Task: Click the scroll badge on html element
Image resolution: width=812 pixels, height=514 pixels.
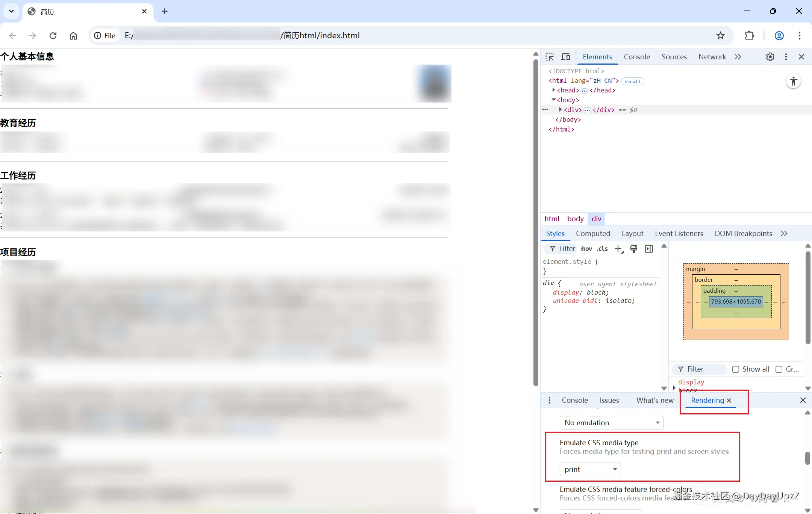Action: tap(632, 81)
